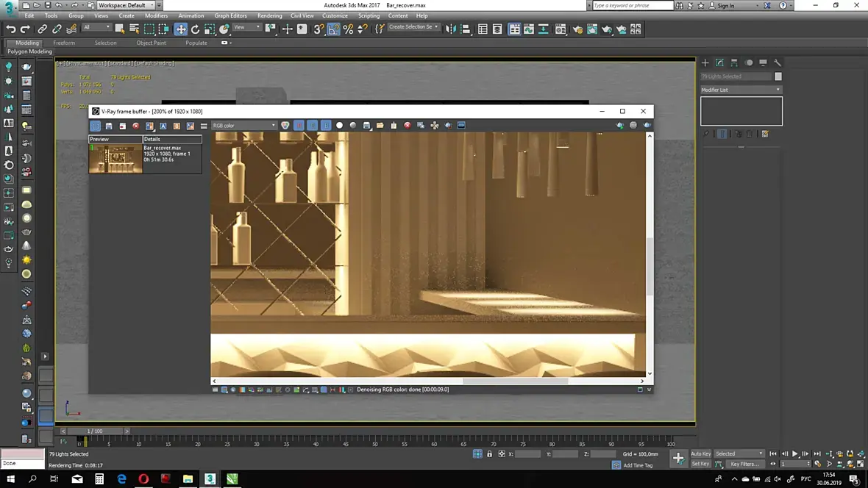Viewport: 868px width, 488px height.
Task: Open Key Filters dialog
Action: [744, 464]
